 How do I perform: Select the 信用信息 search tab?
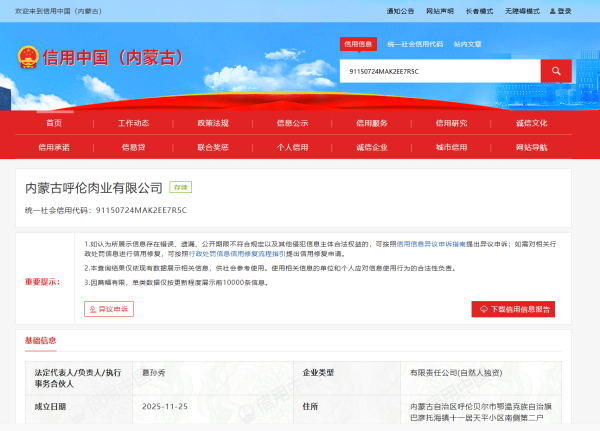tap(358, 44)
